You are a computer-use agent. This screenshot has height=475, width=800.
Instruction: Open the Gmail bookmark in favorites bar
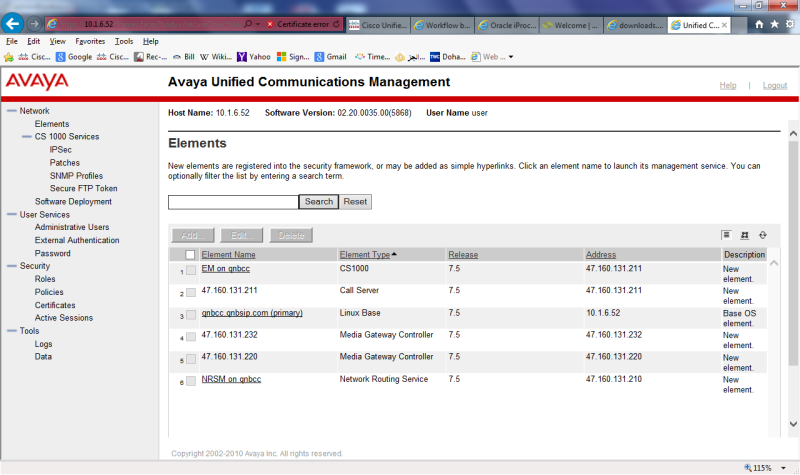(x=331, y=57)
